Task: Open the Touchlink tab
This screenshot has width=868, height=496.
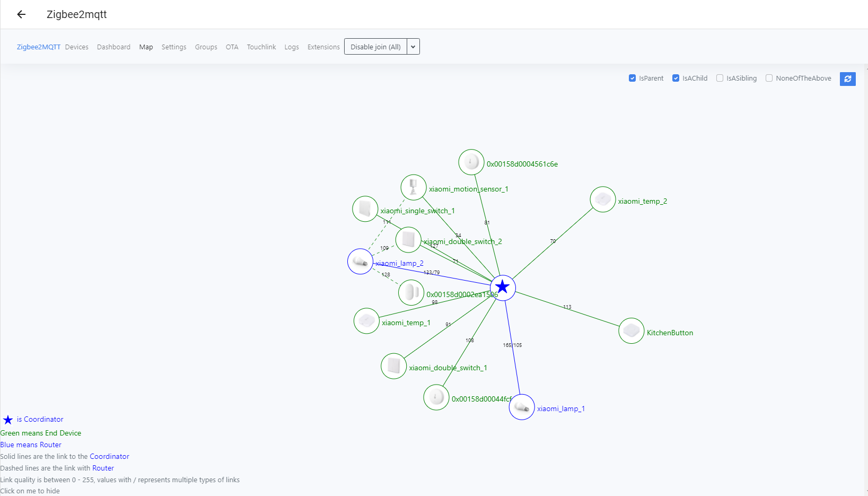Action: click(x=261, y=47)
